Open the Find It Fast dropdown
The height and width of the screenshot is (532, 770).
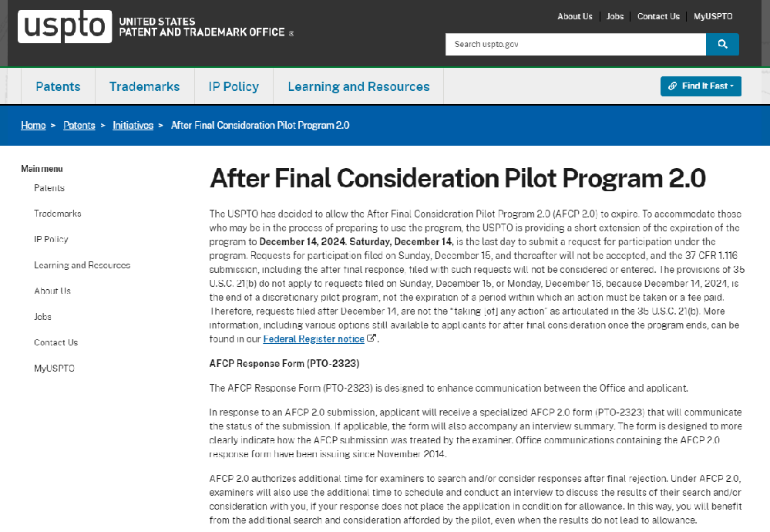[x=701, y=86]
